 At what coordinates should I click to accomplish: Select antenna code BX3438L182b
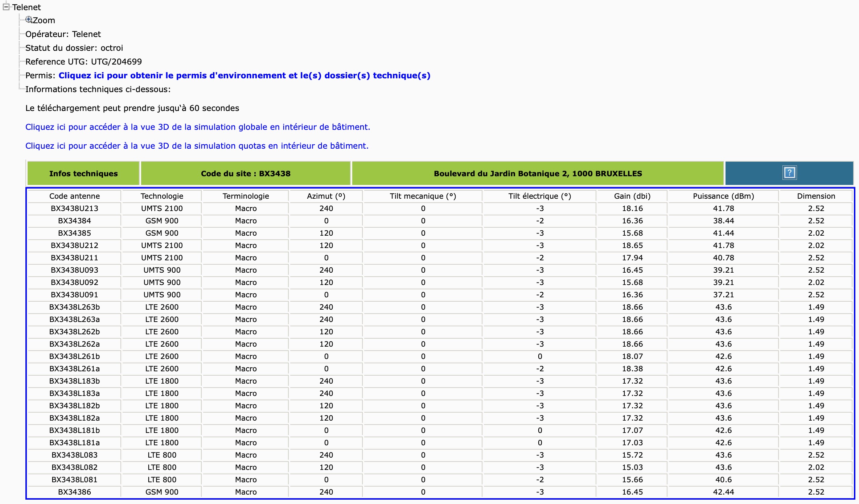tap(74, 406)
